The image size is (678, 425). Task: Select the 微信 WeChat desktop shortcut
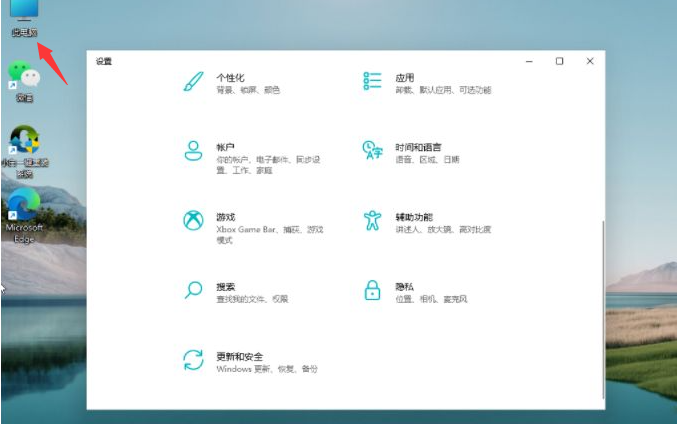coord(23,77)
